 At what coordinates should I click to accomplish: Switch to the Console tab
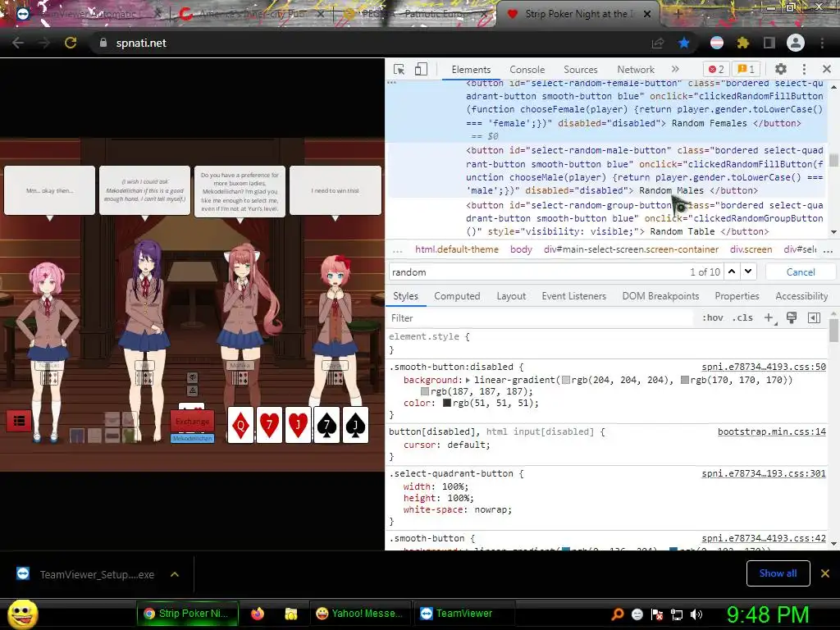[527, 70]
